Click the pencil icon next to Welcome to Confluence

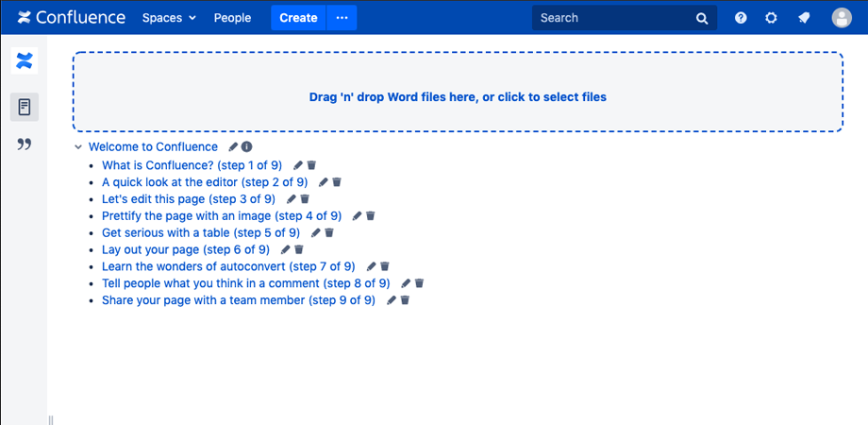point(233,146)
